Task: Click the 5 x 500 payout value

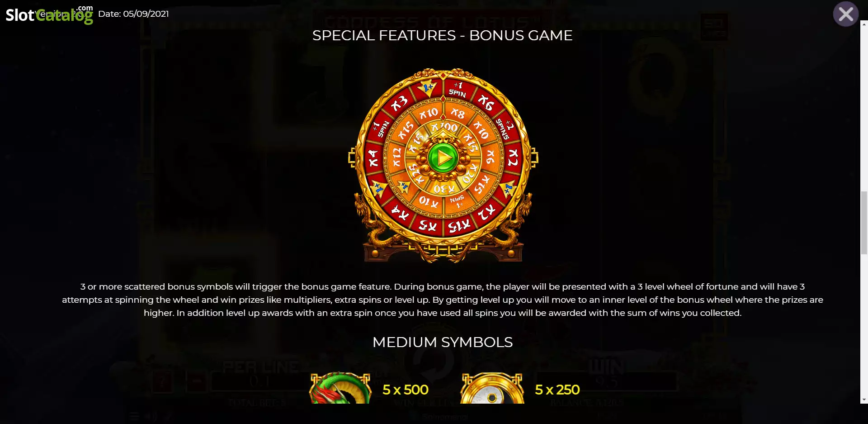Action: click(x=406, y=390)
